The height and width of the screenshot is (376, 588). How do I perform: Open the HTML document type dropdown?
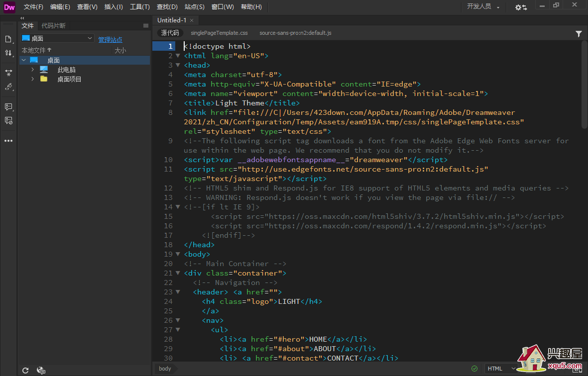(x=501, y=369)
